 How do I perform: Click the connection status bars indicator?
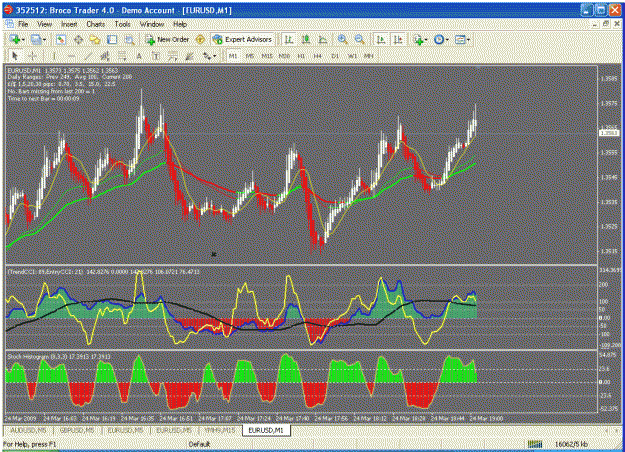click(535, 444)
